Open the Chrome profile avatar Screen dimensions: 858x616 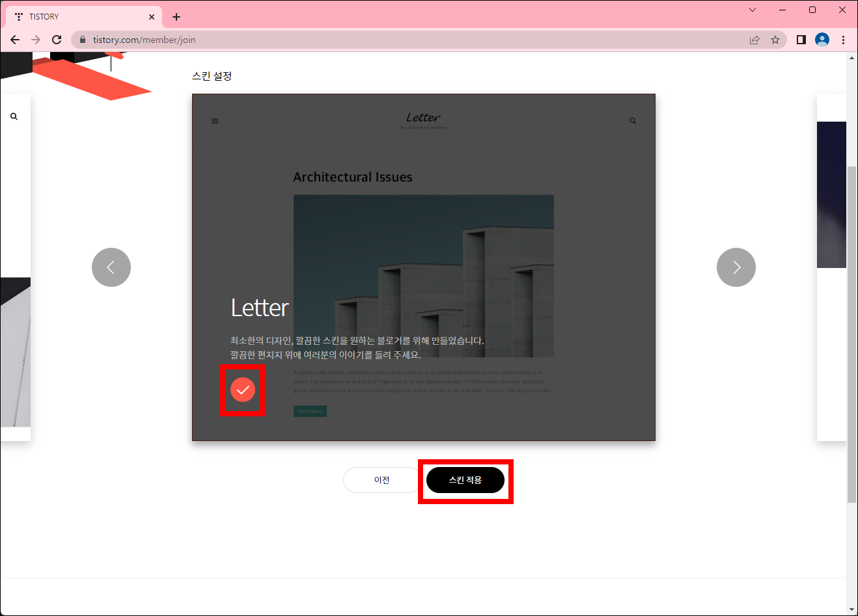[822, 40]
